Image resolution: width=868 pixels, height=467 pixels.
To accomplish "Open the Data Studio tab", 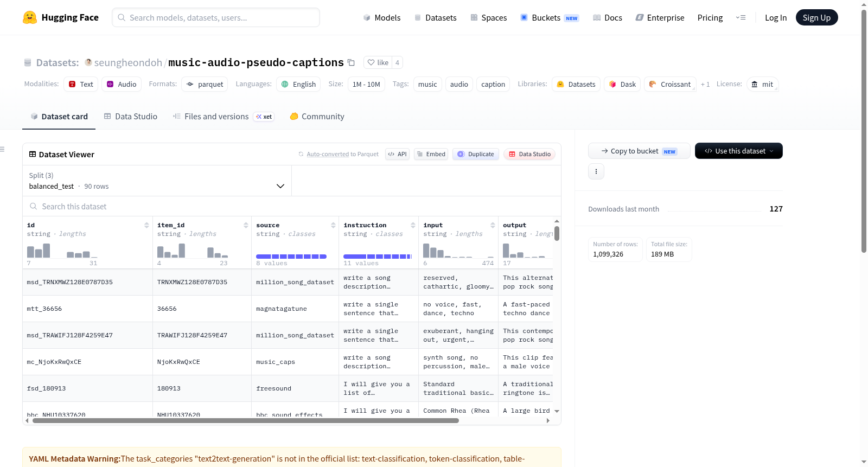I will pyautogui.click(x=131, y=117).
